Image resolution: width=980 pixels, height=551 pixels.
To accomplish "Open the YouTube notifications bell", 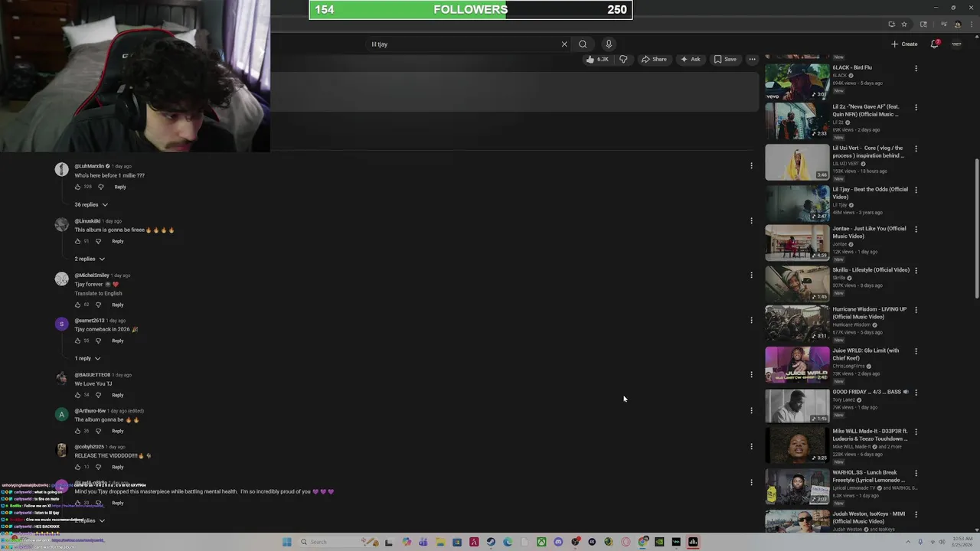I will (934, 44).
